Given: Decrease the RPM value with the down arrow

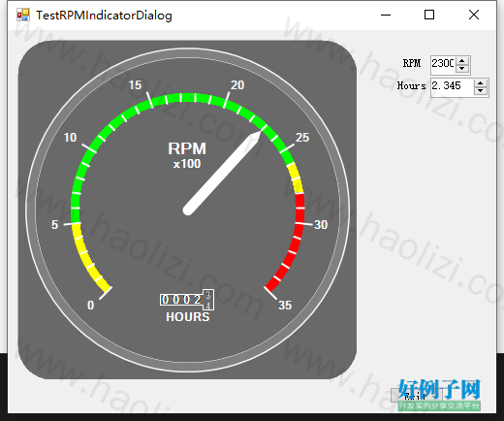Looking at the screenshot, I should [462, 69].
